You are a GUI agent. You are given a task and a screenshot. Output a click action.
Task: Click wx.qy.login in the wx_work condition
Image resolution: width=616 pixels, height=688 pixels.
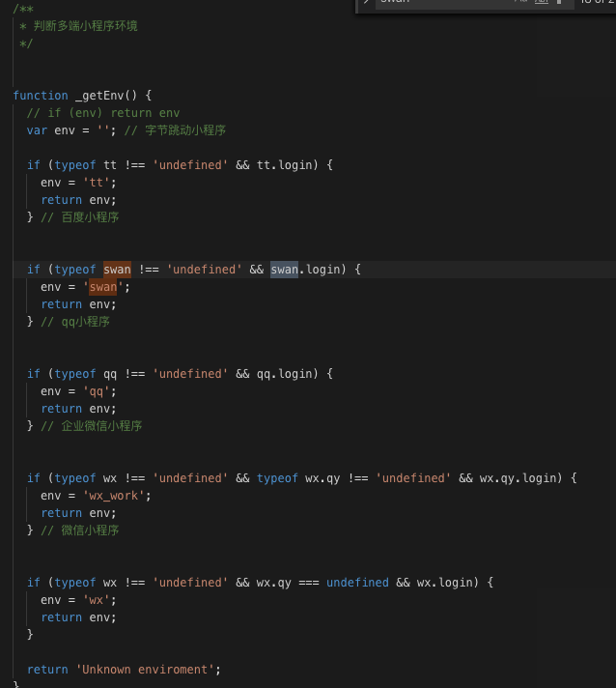pyautogui.click(x=520, y=478)
